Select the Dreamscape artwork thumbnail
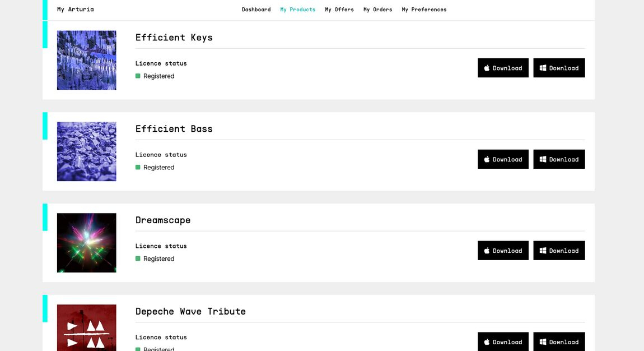644x351 pixels. pyautogui.click(x=87, y=243)
